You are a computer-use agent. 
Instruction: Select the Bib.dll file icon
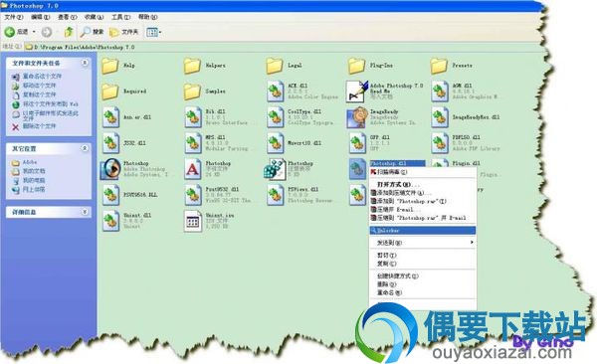pos(193,117)
